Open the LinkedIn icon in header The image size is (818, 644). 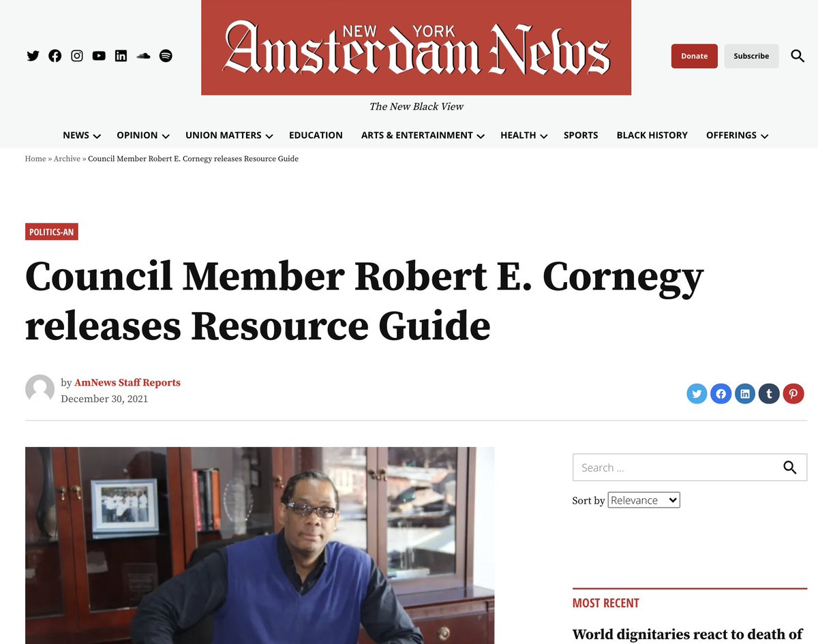121,56
